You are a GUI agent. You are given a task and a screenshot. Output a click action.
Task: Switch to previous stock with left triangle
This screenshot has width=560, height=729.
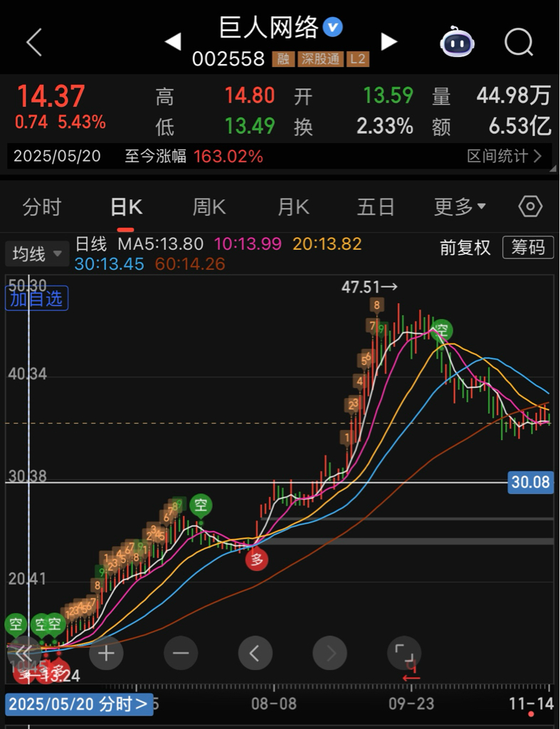tap(173, 41)
